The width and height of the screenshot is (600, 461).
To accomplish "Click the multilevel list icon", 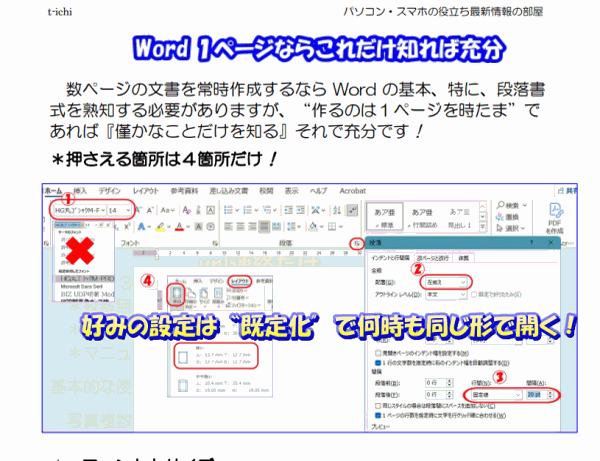I will (x=267, y=210).
